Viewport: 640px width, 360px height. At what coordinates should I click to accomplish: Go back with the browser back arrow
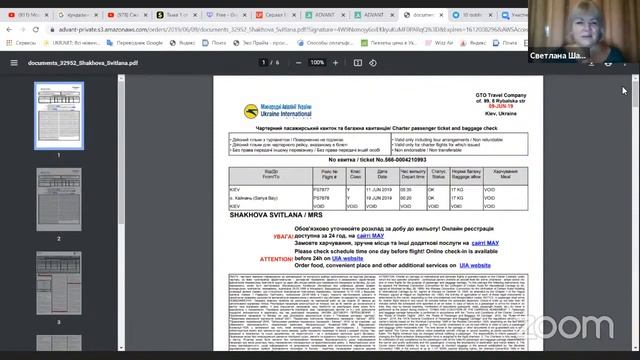point(9,29)
